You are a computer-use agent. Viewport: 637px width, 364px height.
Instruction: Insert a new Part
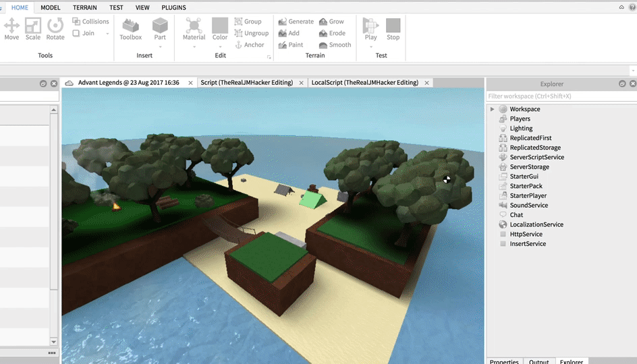tap(160, 29)
